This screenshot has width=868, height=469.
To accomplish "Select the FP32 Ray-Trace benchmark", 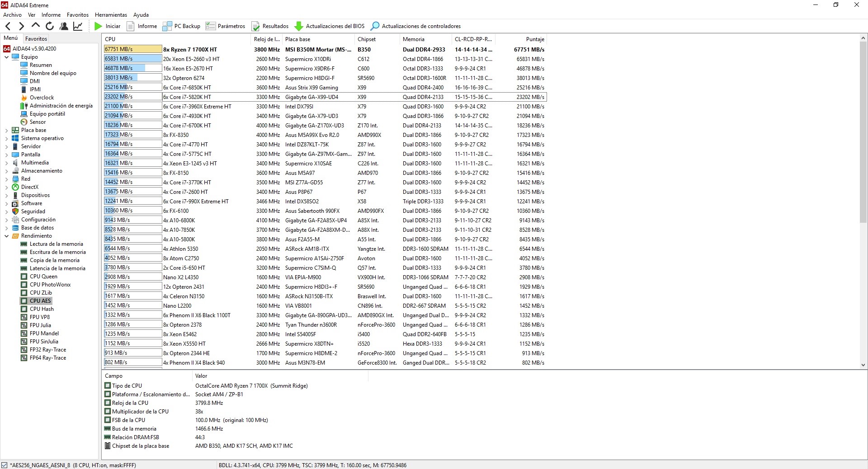I will click(x=48, y=350).
